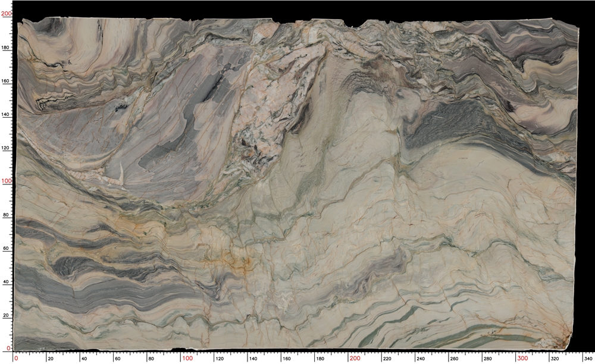Click the red 300 label on horizontal ruler

[522, 358]
